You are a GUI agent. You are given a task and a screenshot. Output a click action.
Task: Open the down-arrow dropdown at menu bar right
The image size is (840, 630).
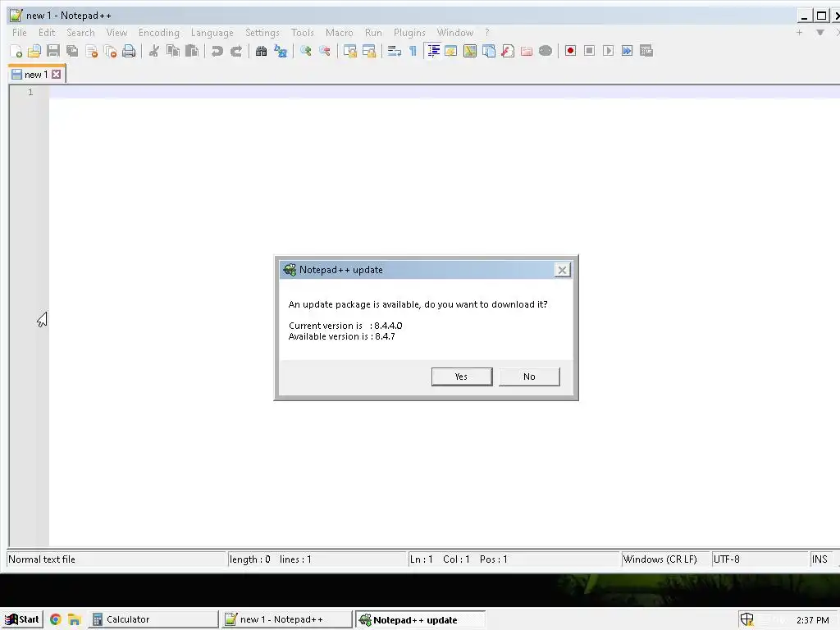(x=819, y=33)
